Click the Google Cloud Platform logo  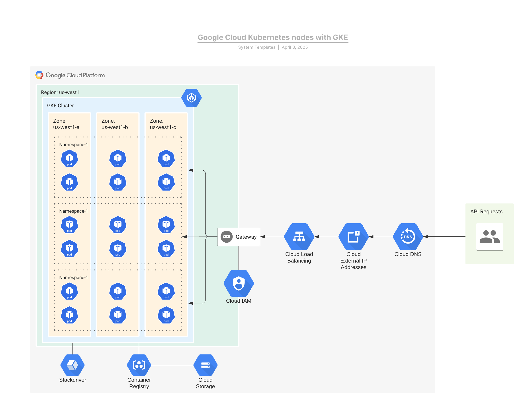[70, 75]
